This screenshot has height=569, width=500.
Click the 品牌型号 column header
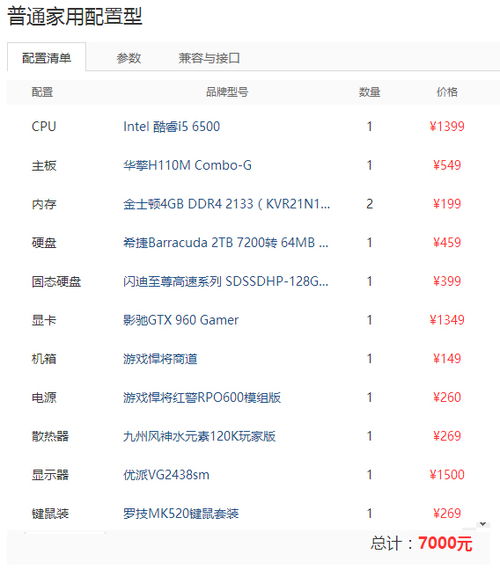[x=227, y=92]
